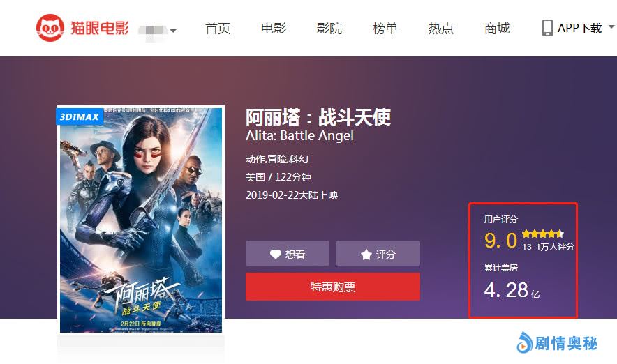Click the 剧情奥秘 watermark logo
The image size is (617, 364).
click(557, 343)
